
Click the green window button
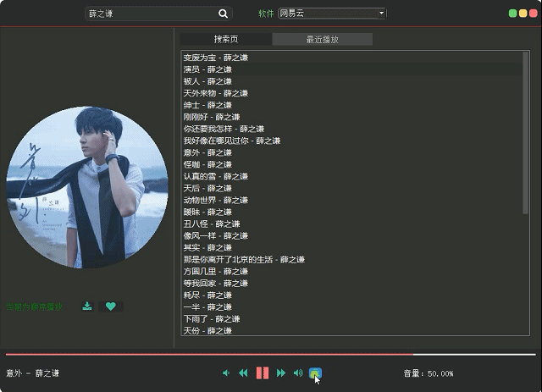pyautogui.click(x=512, y=14)
